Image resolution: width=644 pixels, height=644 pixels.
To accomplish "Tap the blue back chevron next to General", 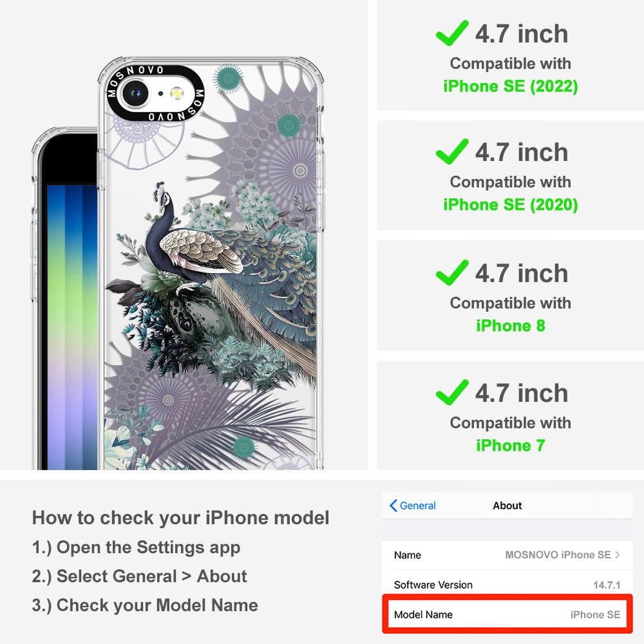I will pyautogui.click(x=393, y=506).
